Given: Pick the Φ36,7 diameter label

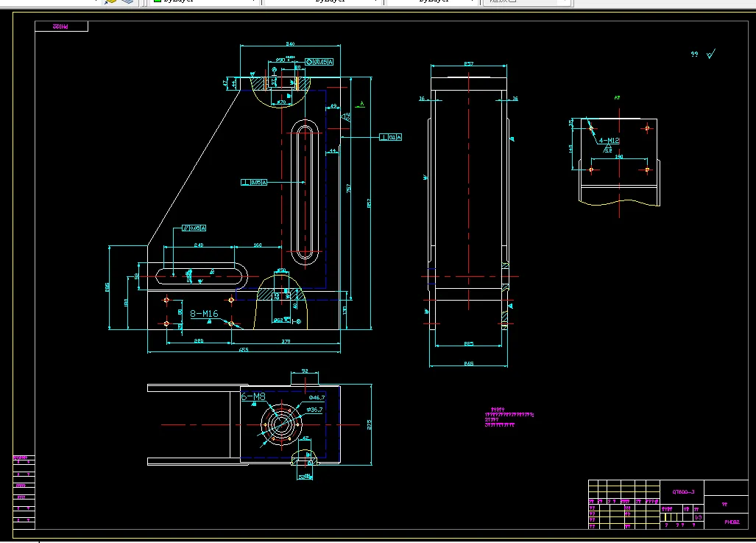Looking at the screenshot, I should click(x=314, y=410).
